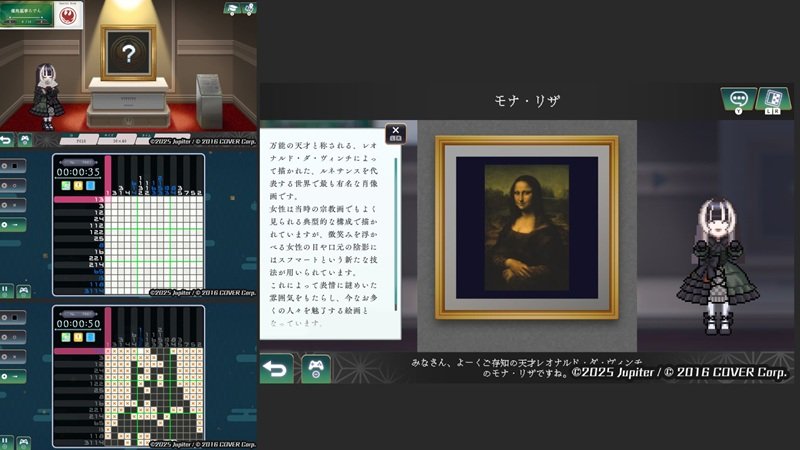800x450 pixels.
Task: Select circle mark mode in 00:00:35 puzzle
Action: pos(12,185)
